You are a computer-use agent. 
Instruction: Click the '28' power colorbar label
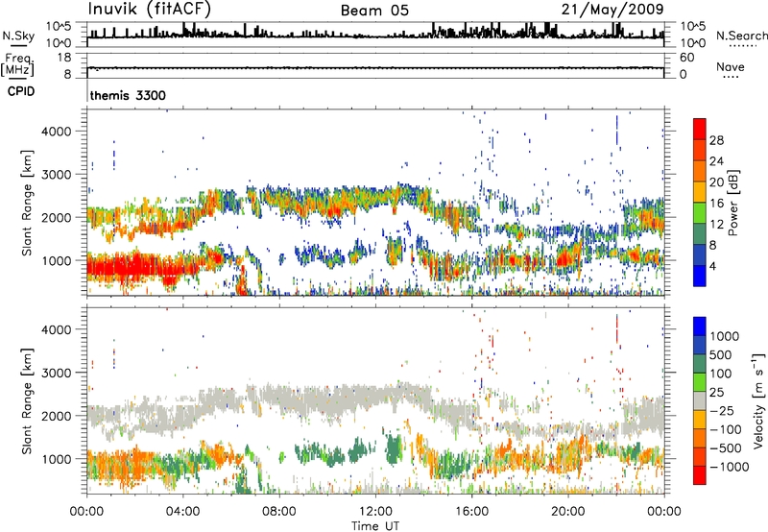[716, 140]
